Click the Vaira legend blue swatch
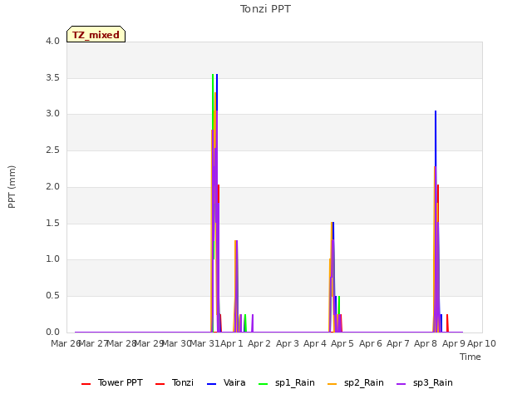 [x=211, y=384]
